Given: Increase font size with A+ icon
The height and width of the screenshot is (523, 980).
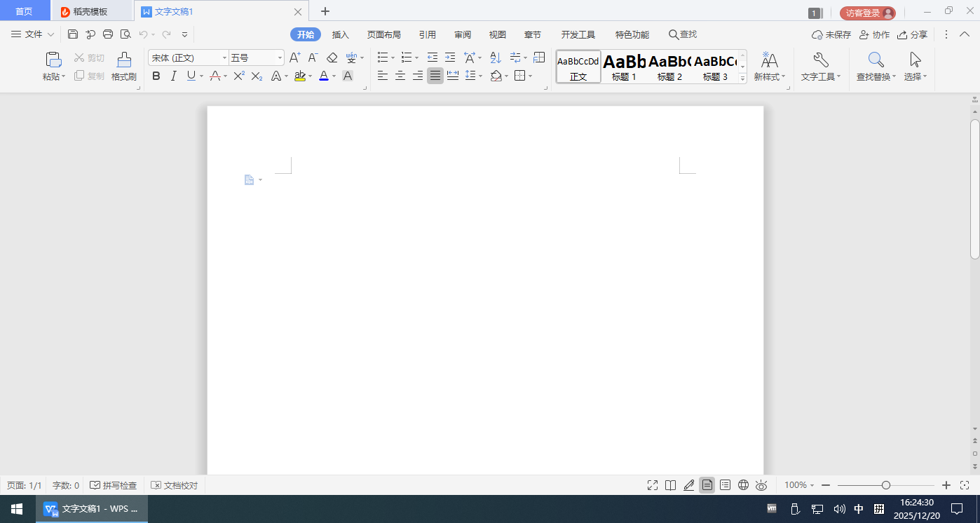Looking at the screenshot, I should click(294, 57).
